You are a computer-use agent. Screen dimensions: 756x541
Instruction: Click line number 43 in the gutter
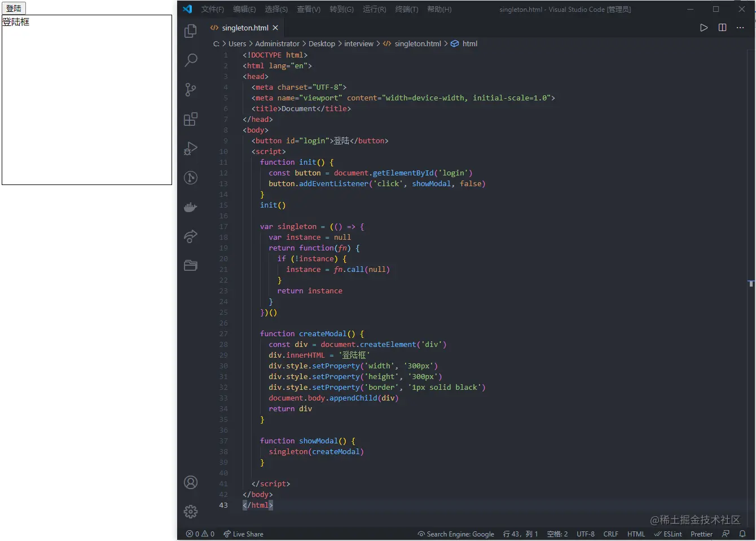pyautogui.click(x=223, y=505)
